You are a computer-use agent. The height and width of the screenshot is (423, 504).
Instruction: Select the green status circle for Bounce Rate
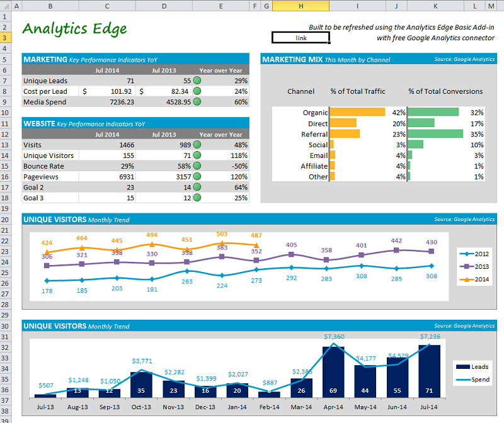(197, 166)
